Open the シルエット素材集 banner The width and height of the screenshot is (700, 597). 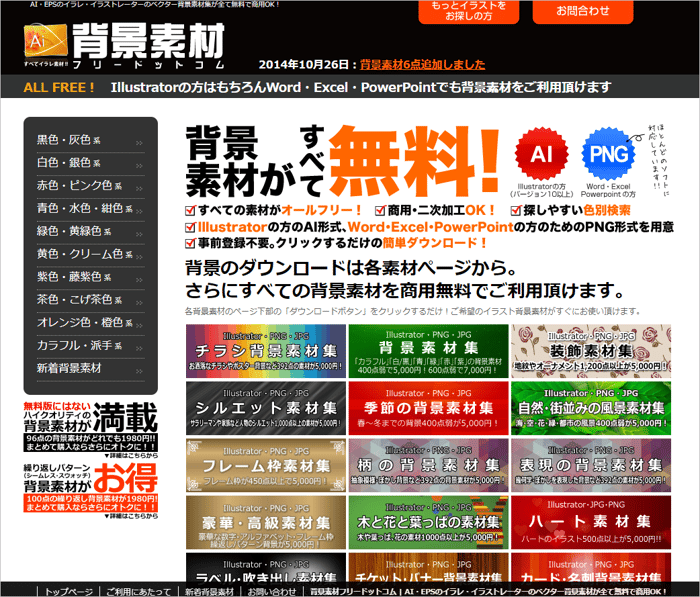[x=266, y=408]
